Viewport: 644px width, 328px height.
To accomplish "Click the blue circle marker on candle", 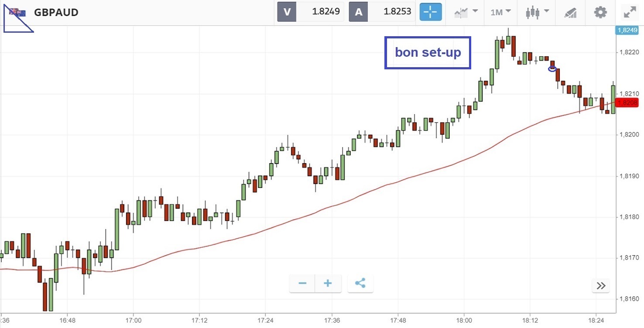I will tap(552, 68).
